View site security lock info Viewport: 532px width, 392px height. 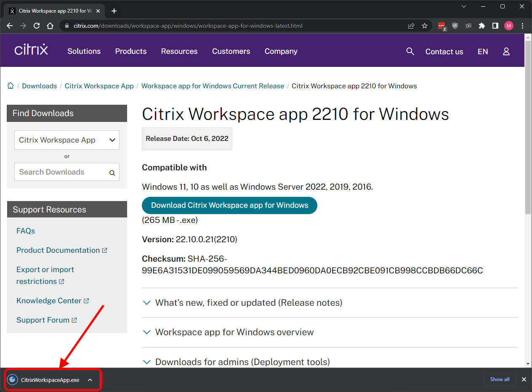pyautogui.click(x=66, y=26)
